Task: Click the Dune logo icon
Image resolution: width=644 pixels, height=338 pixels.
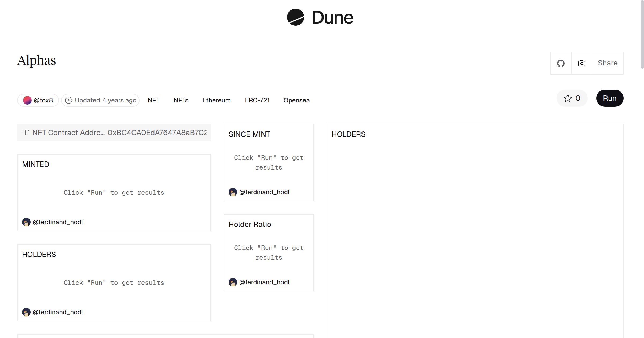Action: pos(295,17)
